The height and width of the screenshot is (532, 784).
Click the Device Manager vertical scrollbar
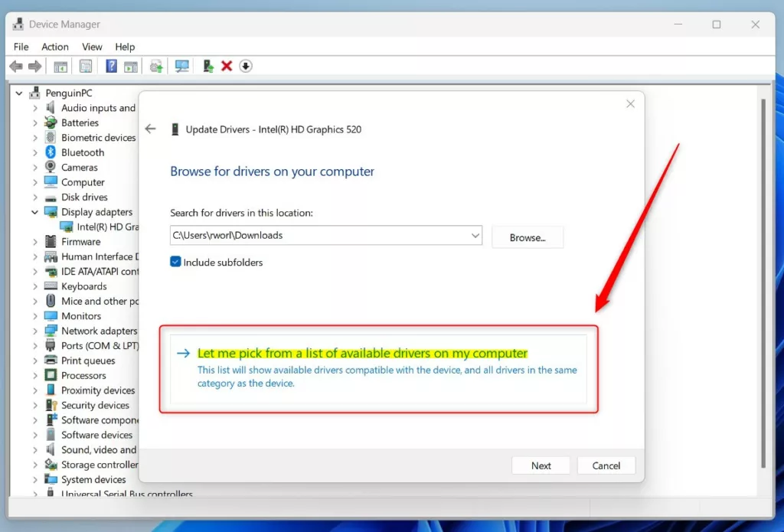click(x=763, y=282)
